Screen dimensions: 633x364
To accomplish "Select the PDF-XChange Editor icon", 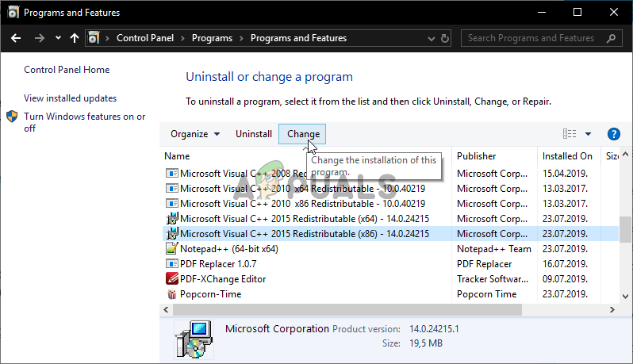I will coord(171,279).
